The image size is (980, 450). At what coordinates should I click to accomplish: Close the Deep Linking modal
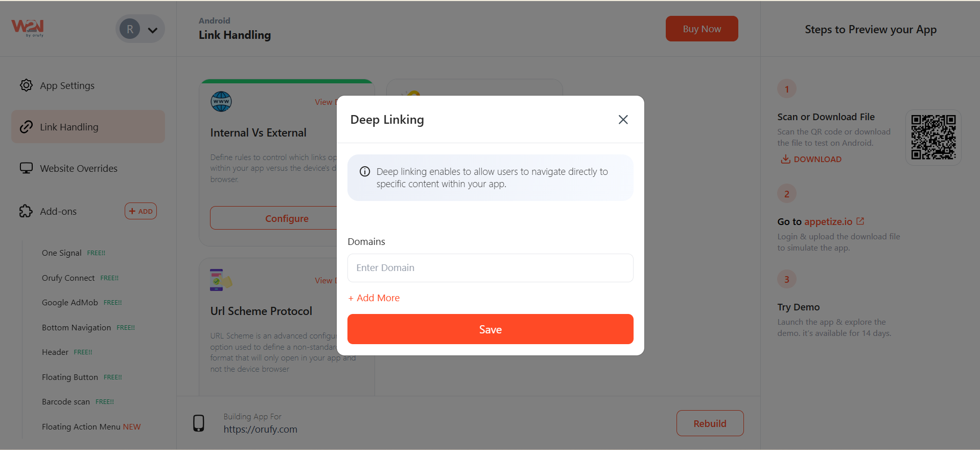(x=623, y=119)
